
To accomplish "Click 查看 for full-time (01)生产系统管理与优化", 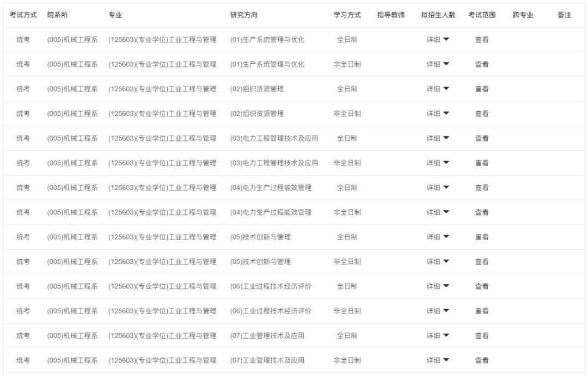I will point(482,40).
